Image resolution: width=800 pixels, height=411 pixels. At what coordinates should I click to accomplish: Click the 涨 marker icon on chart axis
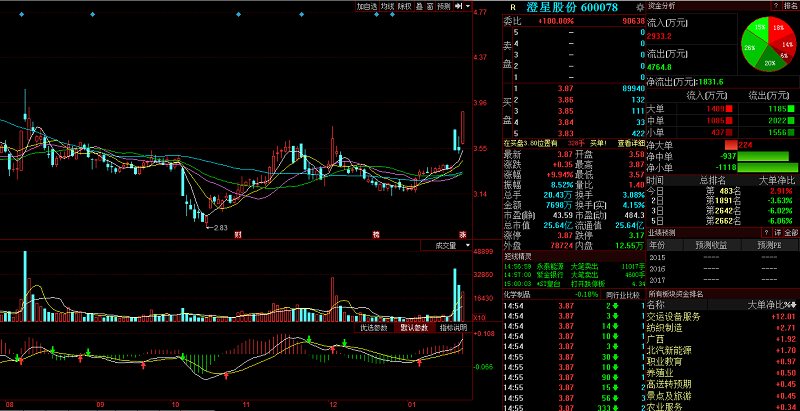[x=463, y=234]
